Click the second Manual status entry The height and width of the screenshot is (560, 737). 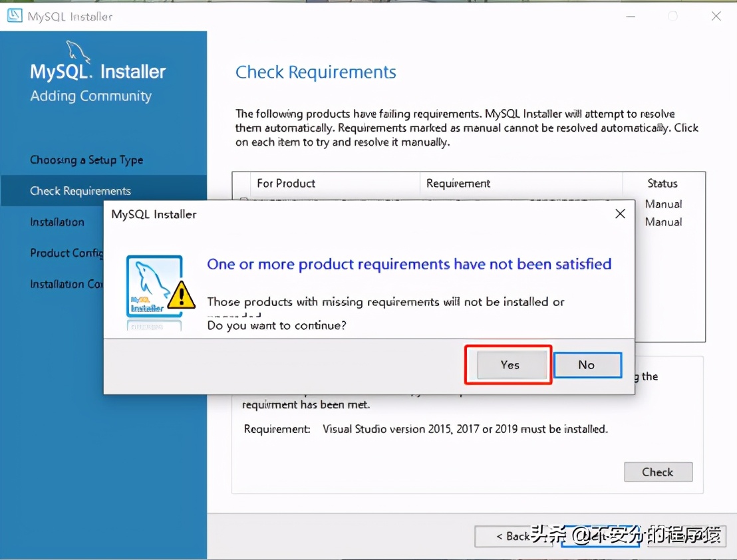tap(663, 221)
